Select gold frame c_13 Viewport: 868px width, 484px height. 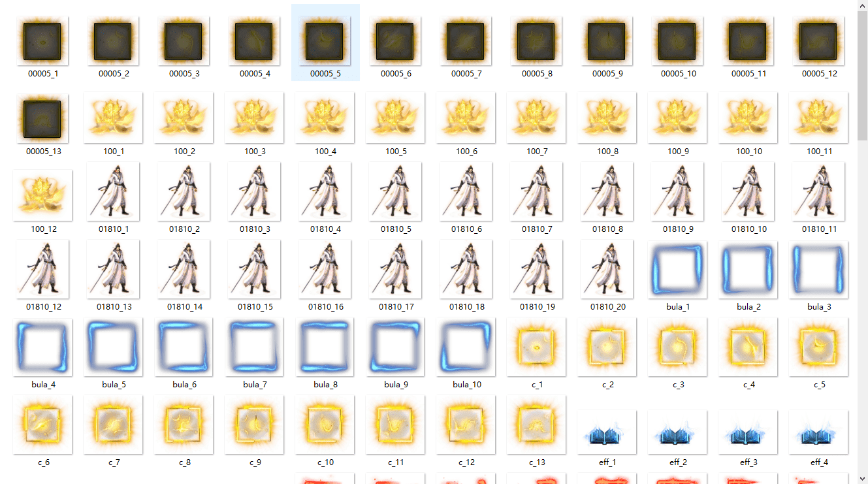(x=536, y=425)
